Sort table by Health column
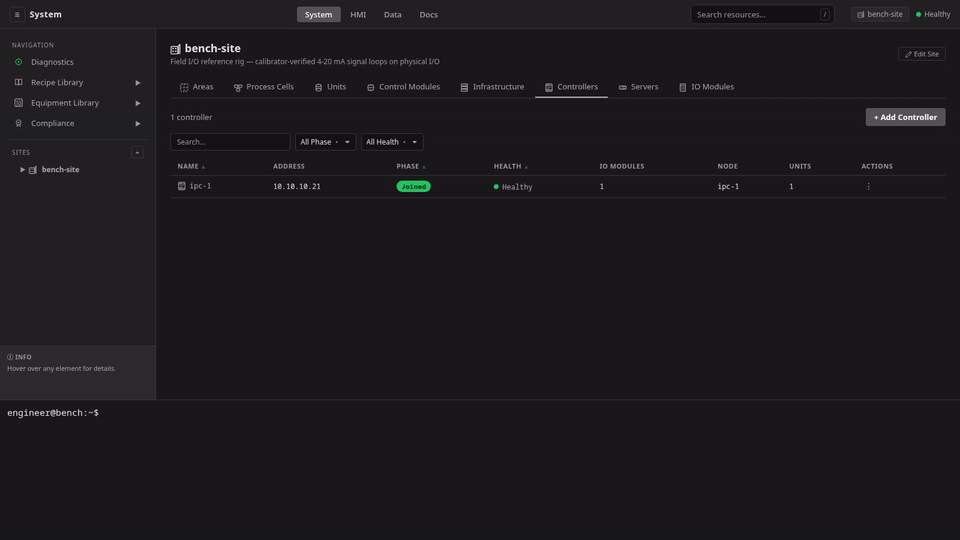This screenshot has height=540, width=960. [x=511, y=166]
